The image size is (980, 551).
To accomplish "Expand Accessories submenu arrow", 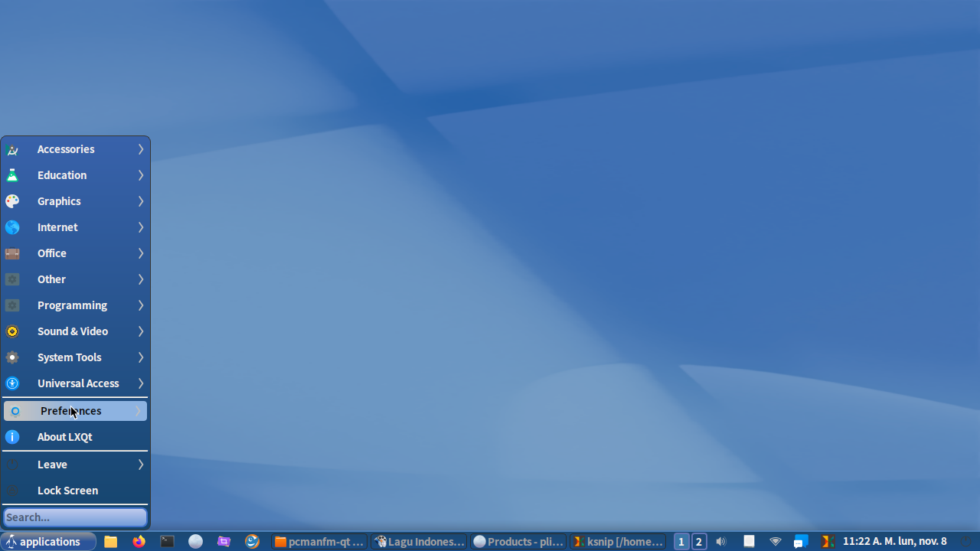I will pyautogui.click(x=141, y=149).
